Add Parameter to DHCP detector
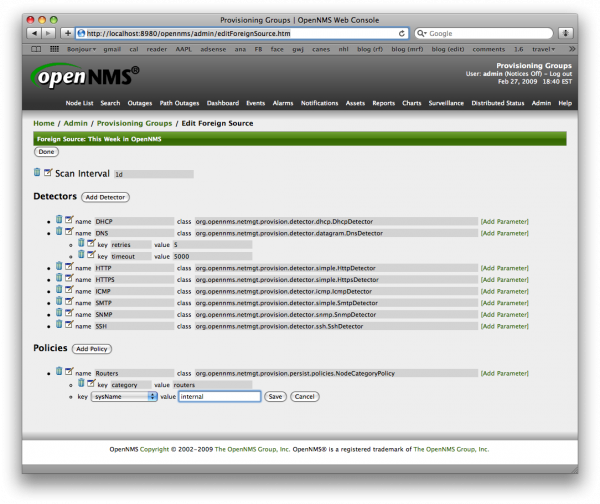Screen dimensions: 600x504 coord(504,222)
